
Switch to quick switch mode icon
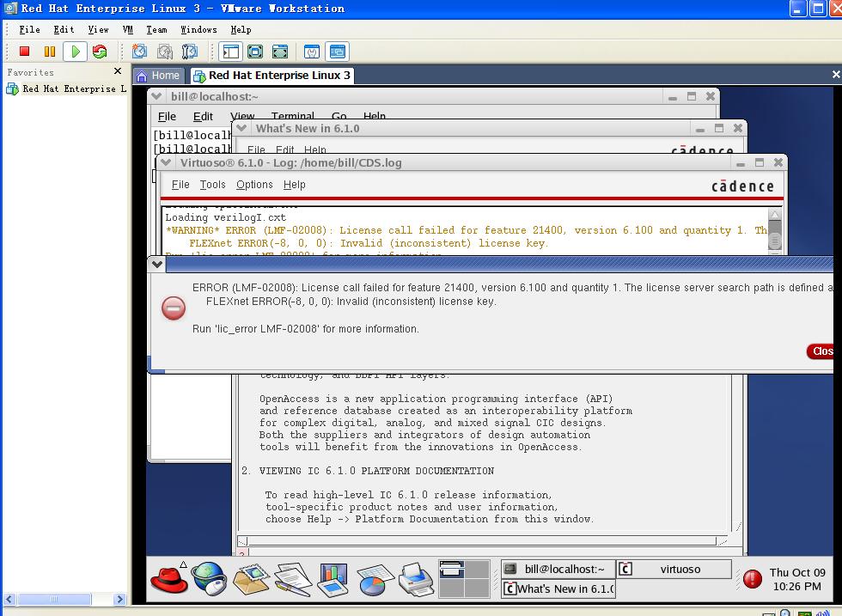click(280, 52)
